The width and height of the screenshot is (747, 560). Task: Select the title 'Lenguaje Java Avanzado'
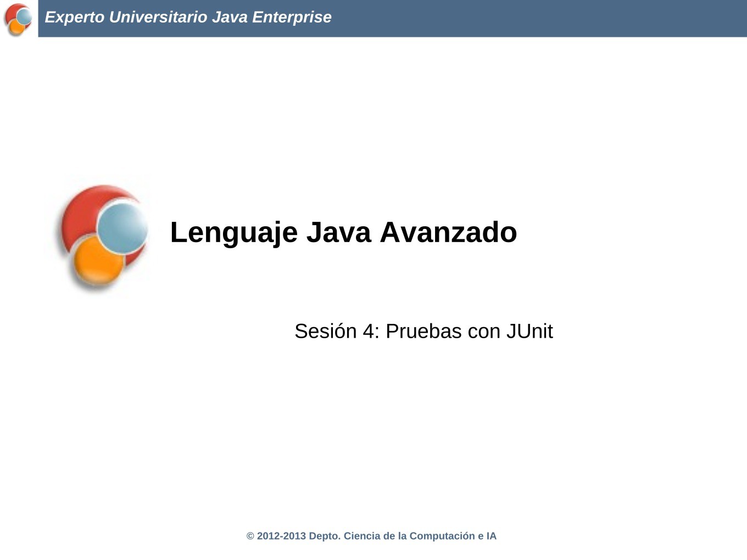pyautogui.click(x=343, y=232)
